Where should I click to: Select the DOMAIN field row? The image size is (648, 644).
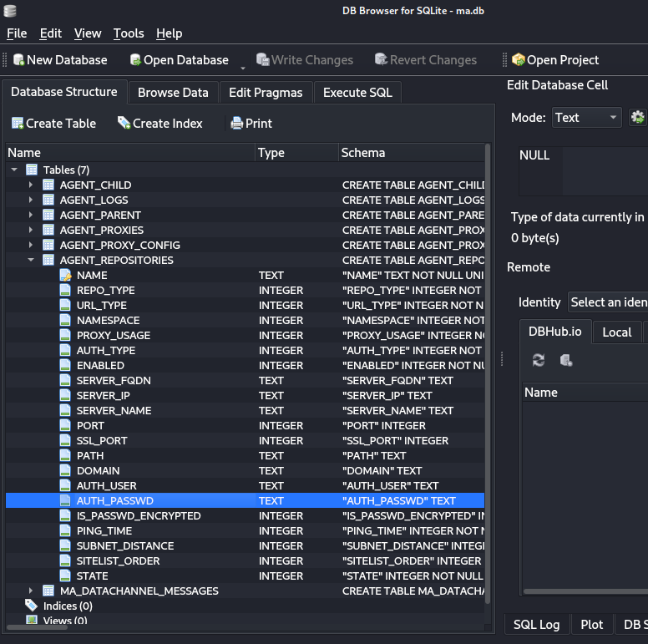[245, 470]
